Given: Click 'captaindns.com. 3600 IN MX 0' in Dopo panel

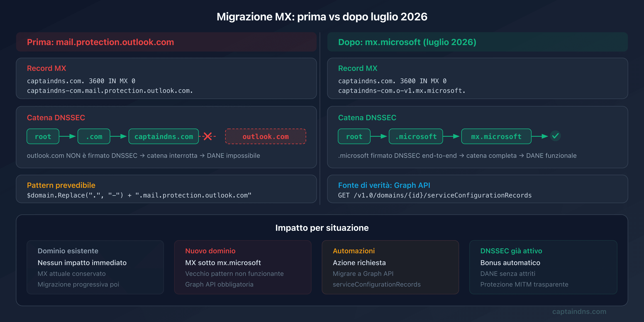Looking at the screenshot, I should pyautogui.click(x=392, y=81).
